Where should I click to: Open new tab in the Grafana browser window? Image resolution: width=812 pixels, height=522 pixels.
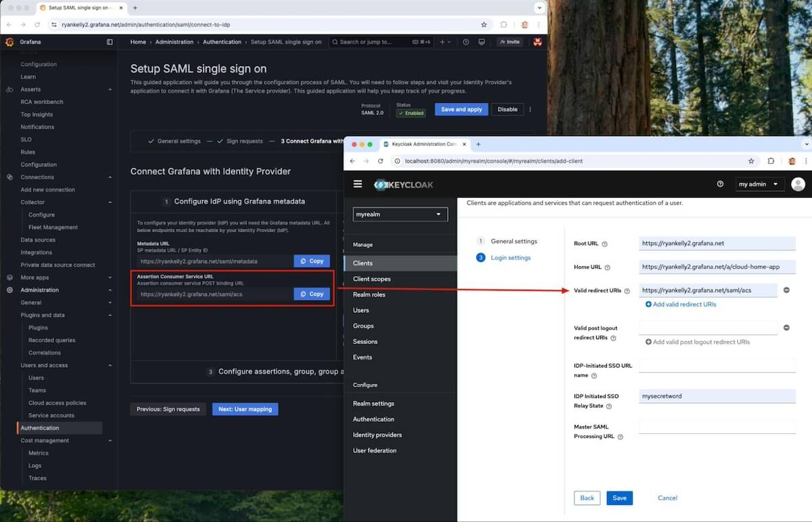click(x=135, y=7)
